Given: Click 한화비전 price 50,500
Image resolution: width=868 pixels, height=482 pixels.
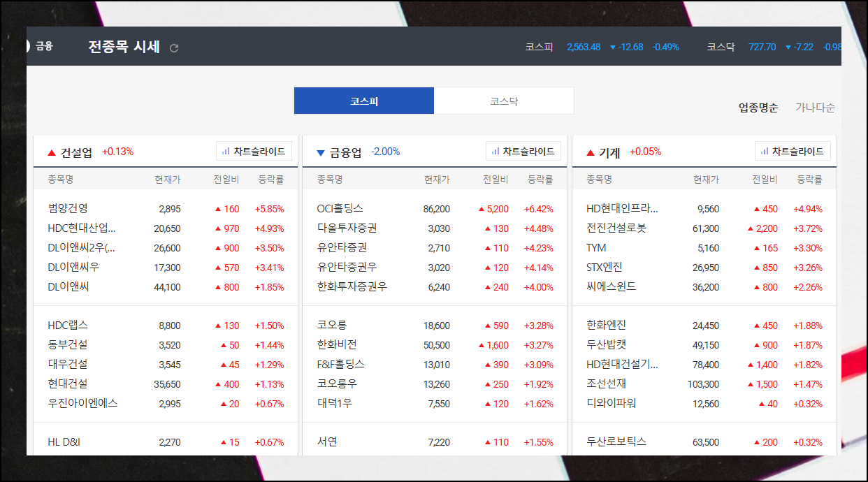Looking at the screenshot, I should [x=437, y=345].
